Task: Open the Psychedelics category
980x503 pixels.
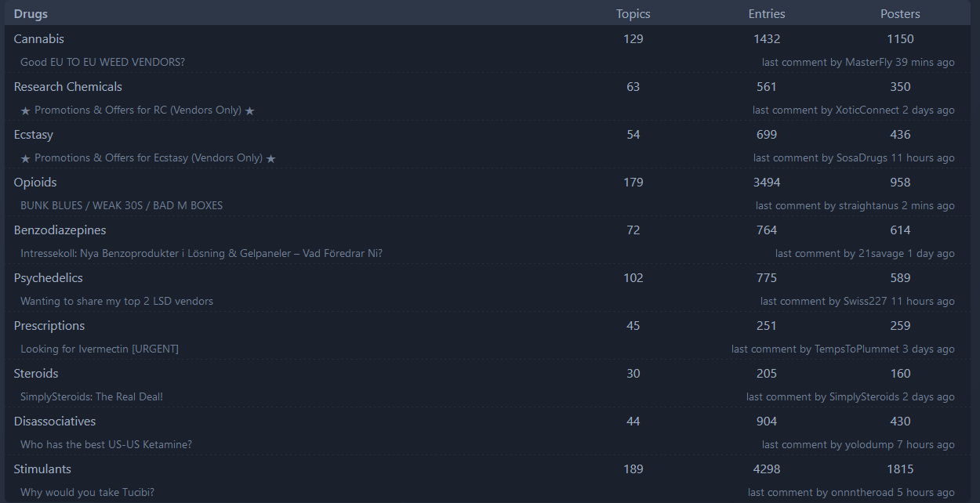Action: point(48,278)
